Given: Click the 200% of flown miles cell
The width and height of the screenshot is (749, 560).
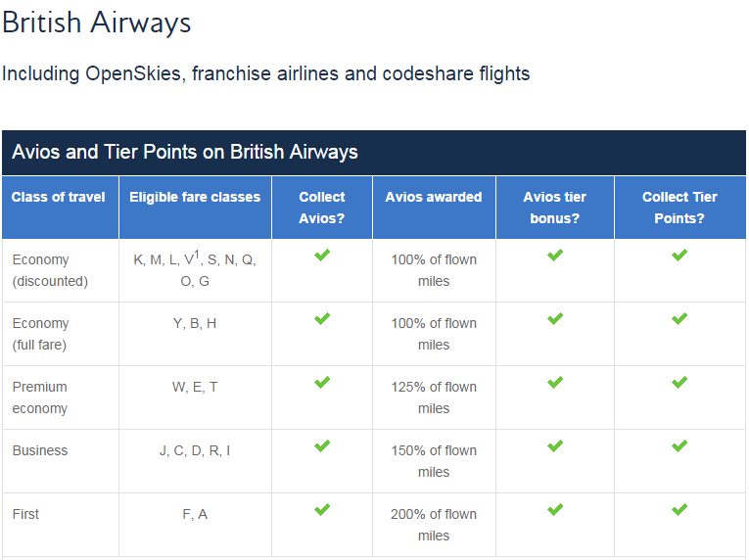Looking at the screenshot, I should (x=434, y=525).
